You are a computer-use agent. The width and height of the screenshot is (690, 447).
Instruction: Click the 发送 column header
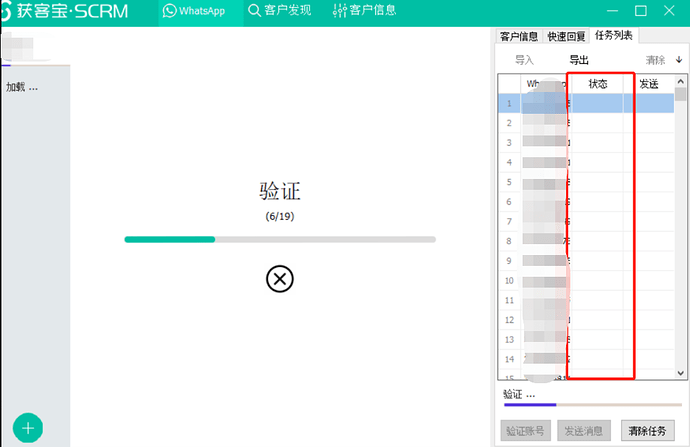[x=649, y=84]
